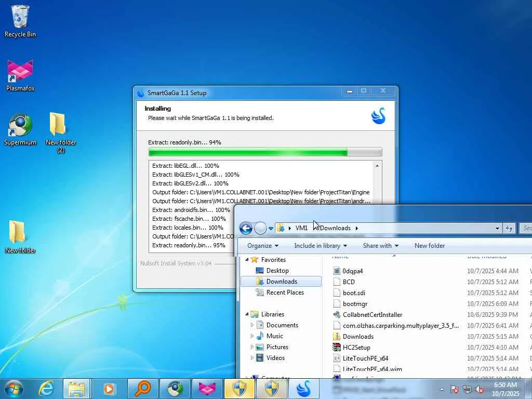Click the Plasmafox taskbar icon
Image resolution: width=532 pixels, height=399 pixels.
pyautogui.click(x=207, y=389)
